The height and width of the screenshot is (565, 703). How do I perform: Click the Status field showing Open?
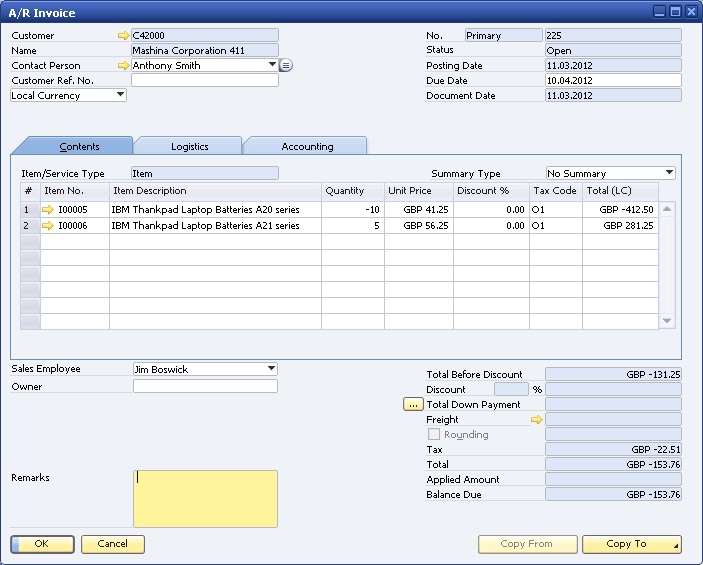(613, 50)
